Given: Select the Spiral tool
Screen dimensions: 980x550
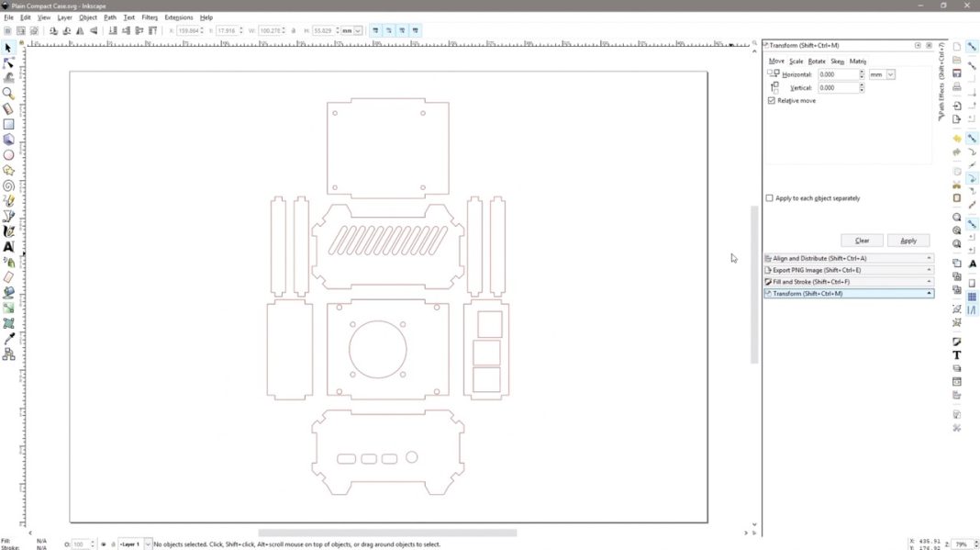Looking at the screenshot, I should tap(7, 185).
